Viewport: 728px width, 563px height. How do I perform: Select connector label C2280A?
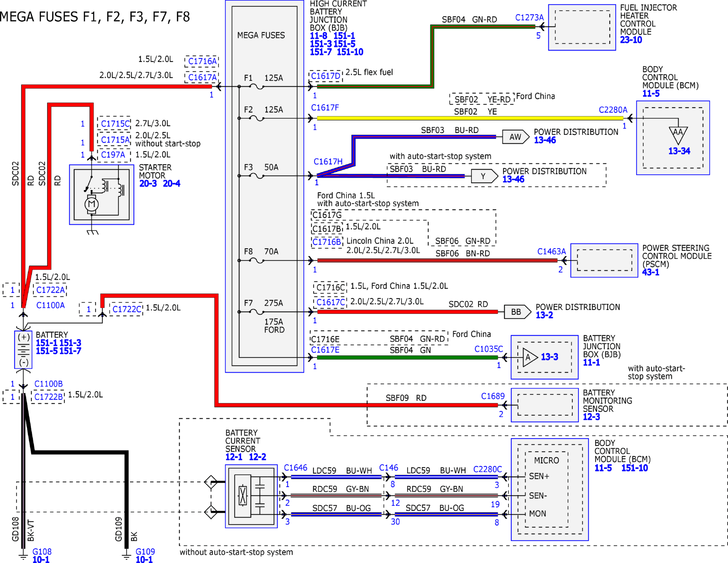[x=613, y=110]
